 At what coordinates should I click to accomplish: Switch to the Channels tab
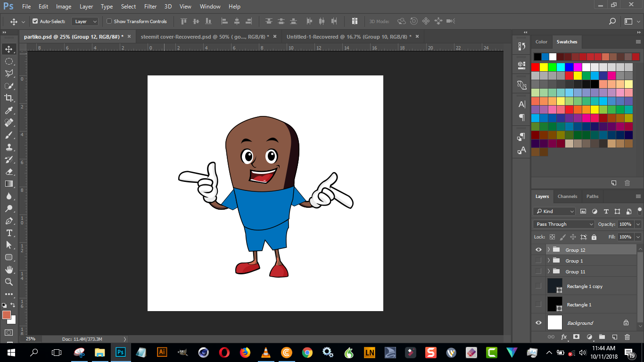(x=567, y=197)
